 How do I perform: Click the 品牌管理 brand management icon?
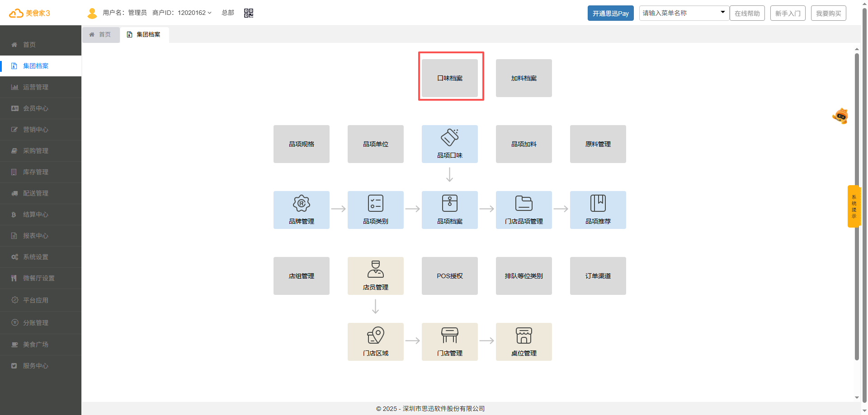pyautogui.click(x=302, y=204)
